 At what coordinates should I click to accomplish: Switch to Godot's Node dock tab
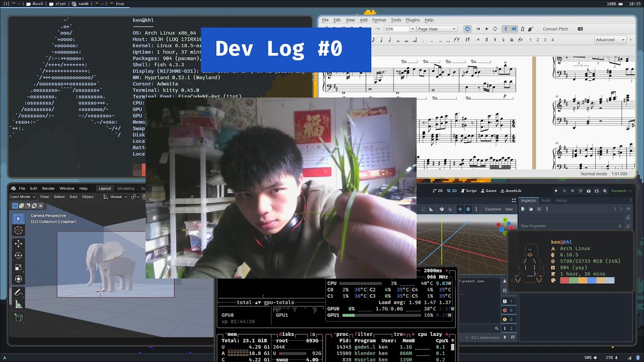545,201
